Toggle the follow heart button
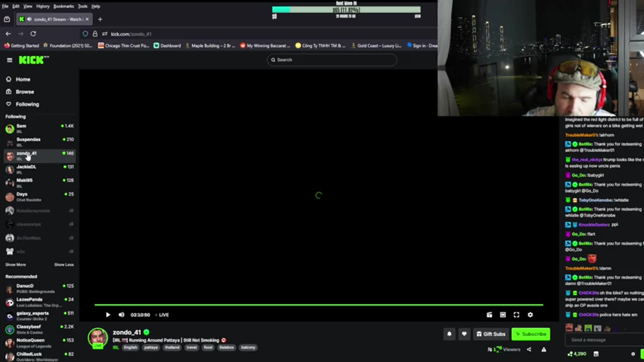 464,334
